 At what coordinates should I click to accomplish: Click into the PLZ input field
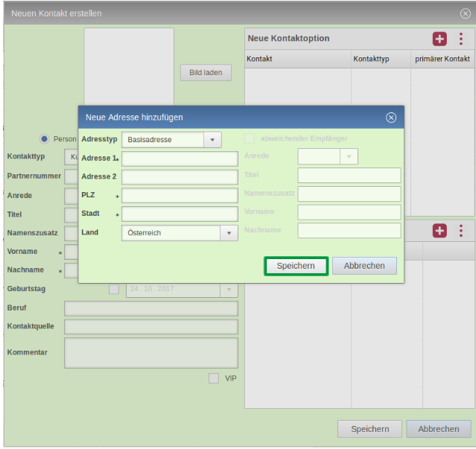pos(180,196)
